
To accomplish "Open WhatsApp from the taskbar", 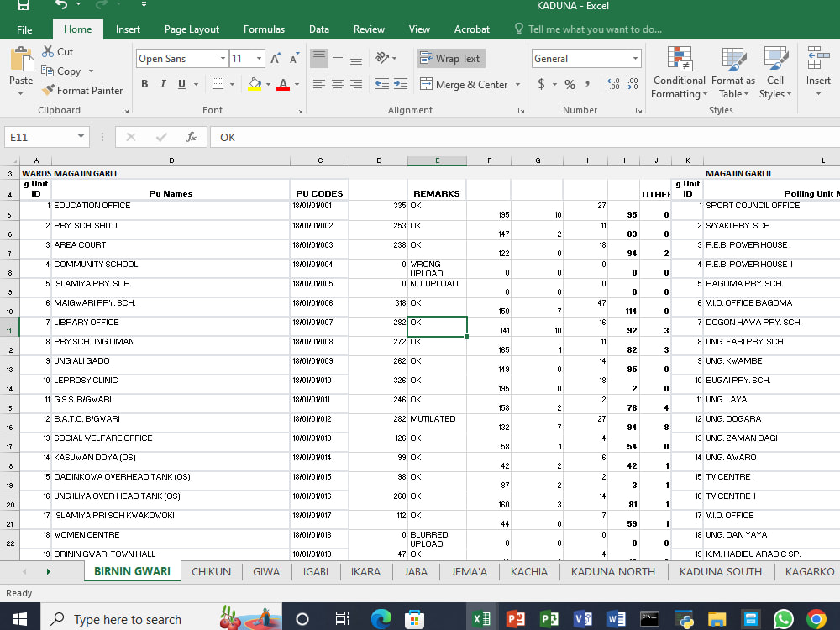I will tap(783, 619).
